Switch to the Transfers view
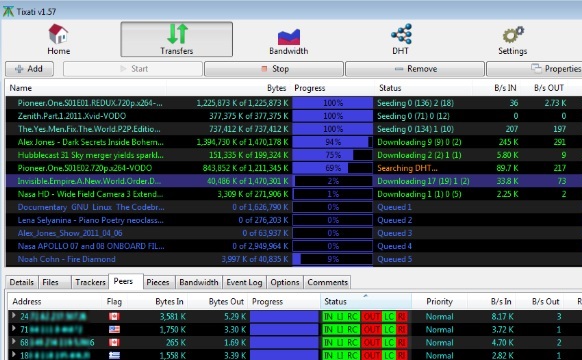Screen dimensions: 582x360 177,39
